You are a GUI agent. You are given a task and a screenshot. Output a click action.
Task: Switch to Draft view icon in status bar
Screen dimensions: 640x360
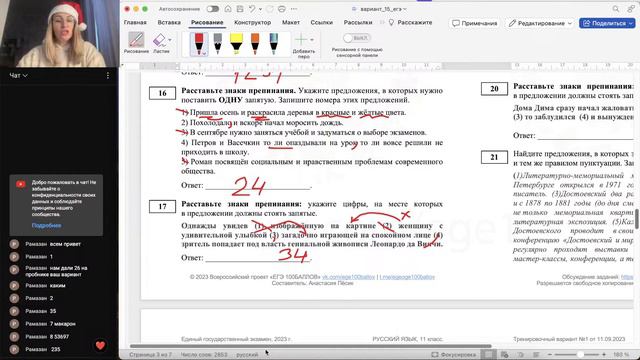(x=536, y=355)
